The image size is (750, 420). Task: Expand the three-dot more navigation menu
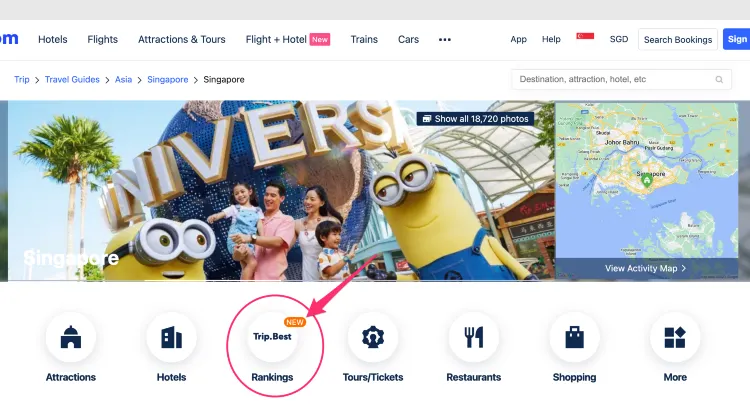(445, 40)
